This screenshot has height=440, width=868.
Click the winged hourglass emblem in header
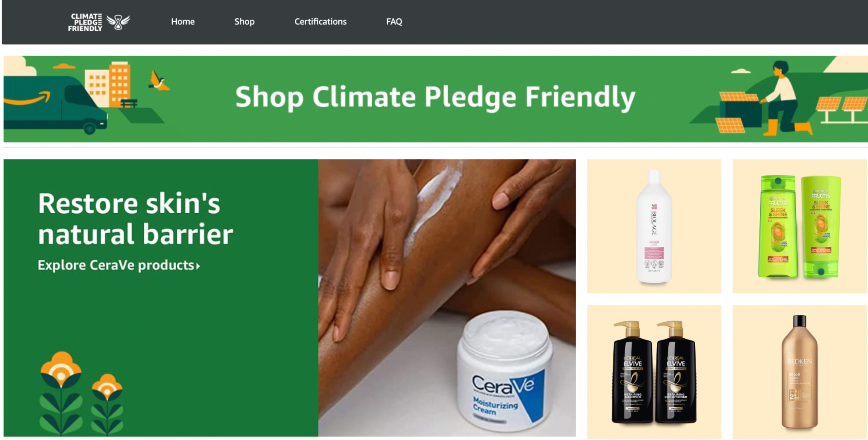pyautogui.click(x=118, y=22)
